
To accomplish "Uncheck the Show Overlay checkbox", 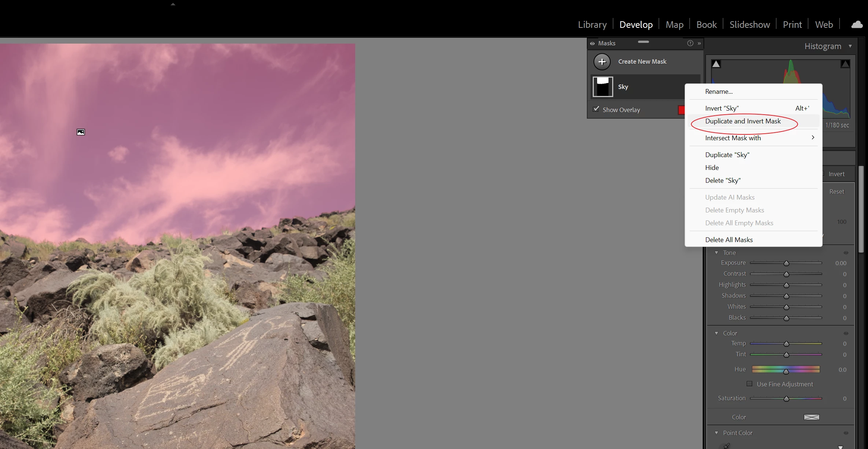I will click(x=596, y=109).
